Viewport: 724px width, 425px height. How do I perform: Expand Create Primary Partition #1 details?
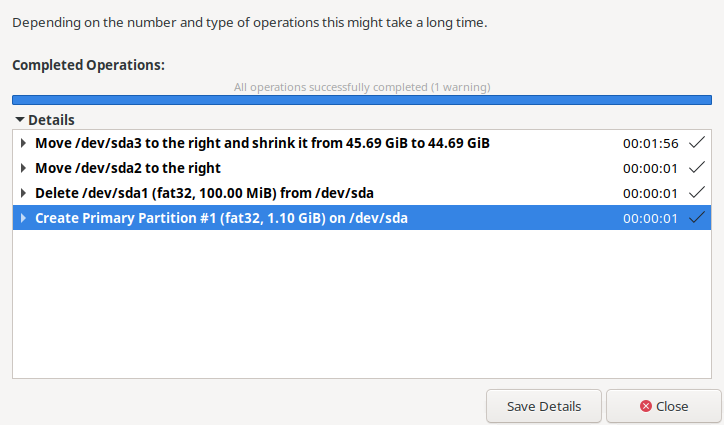tap(23, 218)
